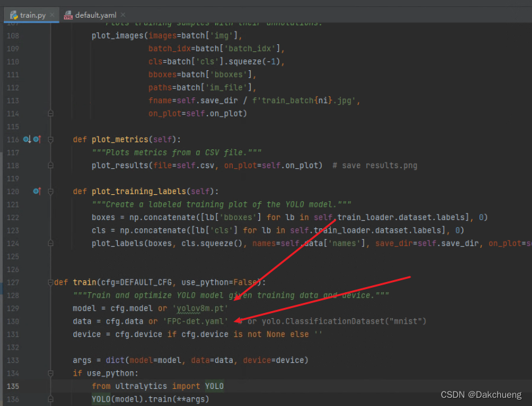Screen dimensions: 532x406
Task: Click 'cls=batch['cls'].squeeze(-1)' argument
Action: [214, 61]
